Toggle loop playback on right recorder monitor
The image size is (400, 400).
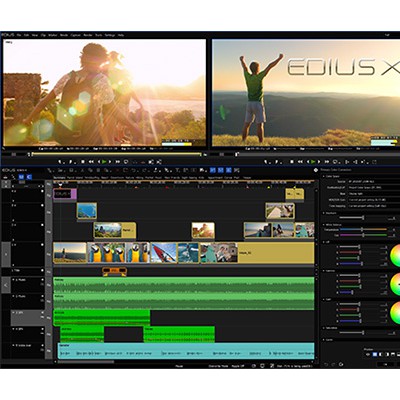point(335,162)
